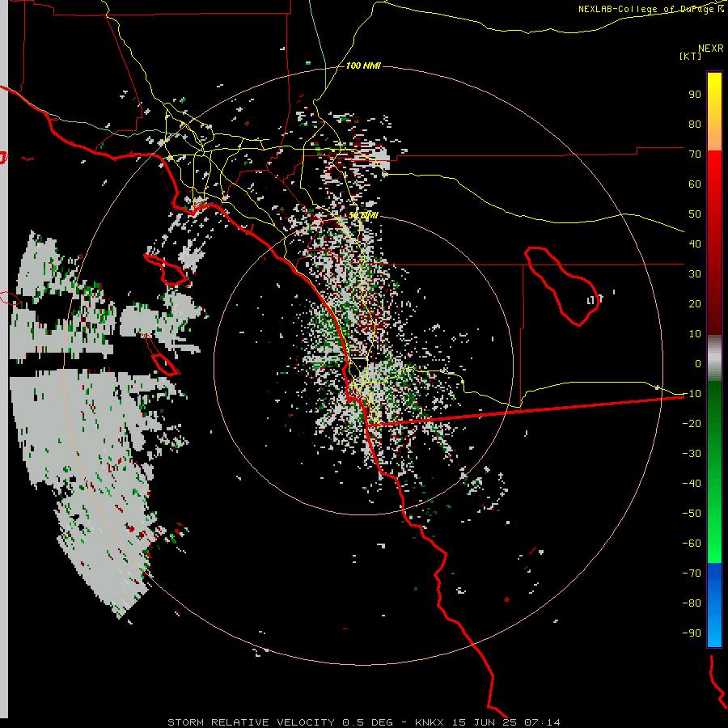Select the 90 value on the velocity scale
Image resolution: width=728 pixels, height=728 pixels.
pyautogui.click(x=695, y=95)
